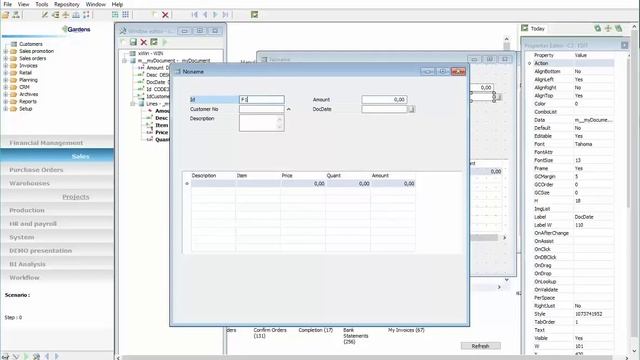The width and height of the screenshot is (640, 360).
Task: Click the red X icon in Window editor toolbar
Action: 144,42
